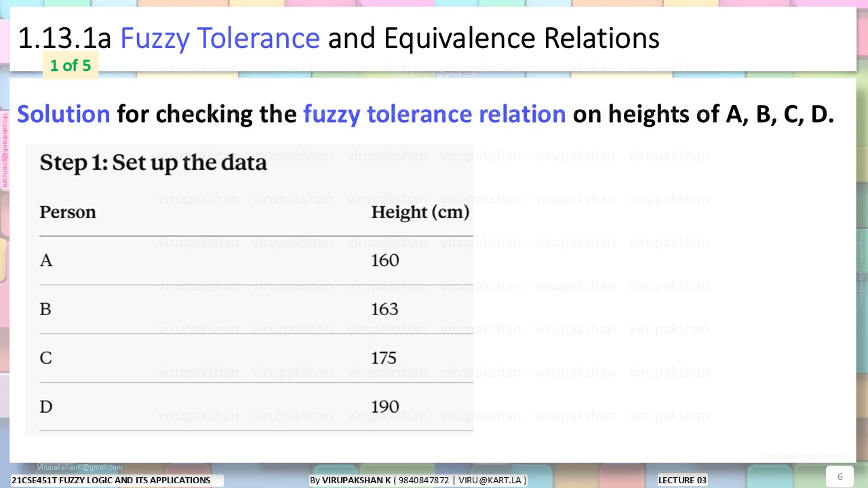The image size is (868, 488).
Task: Select the slide number 6 box
Action: tap(840, 476)
